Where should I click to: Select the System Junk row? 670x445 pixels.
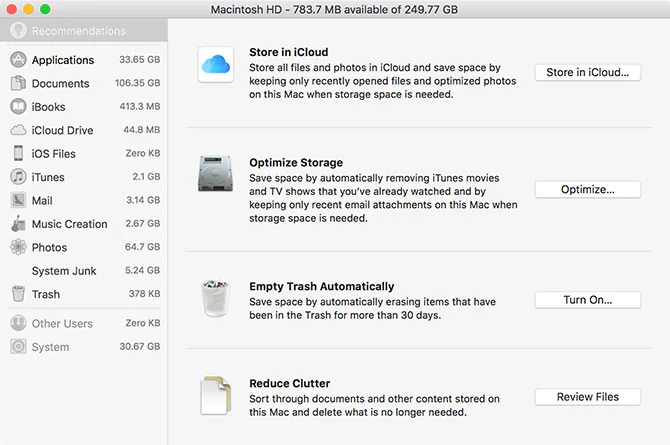pos(84,271)
